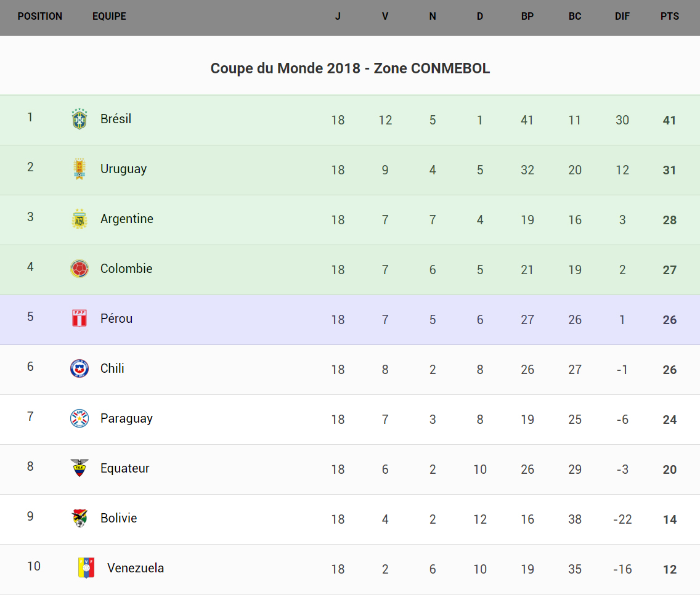The image size is (700, 597).
Task: Click the Peru FPF crest icon
Action: (x=79, y=319)
